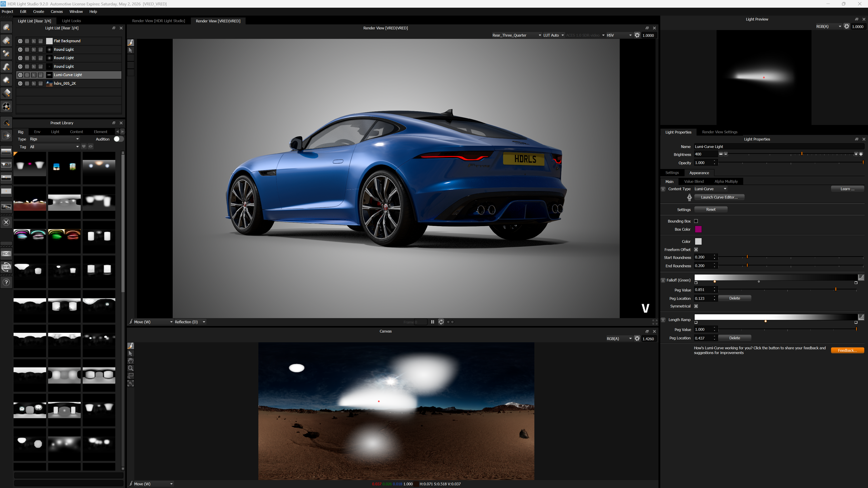
Task: Click the pink Box Color swatch
Action: point(698,229)
